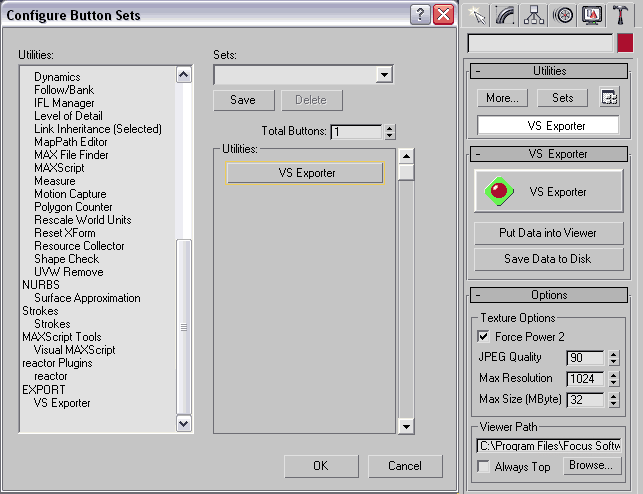
Task: Click the button set scroll down arrow
Action: pos(406,426)
